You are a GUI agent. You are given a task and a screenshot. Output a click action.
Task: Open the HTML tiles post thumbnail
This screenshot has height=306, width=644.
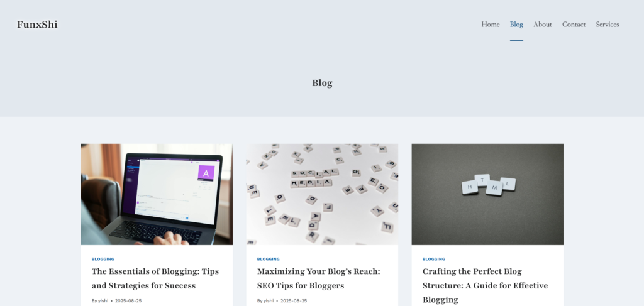[x=487, y=194]
